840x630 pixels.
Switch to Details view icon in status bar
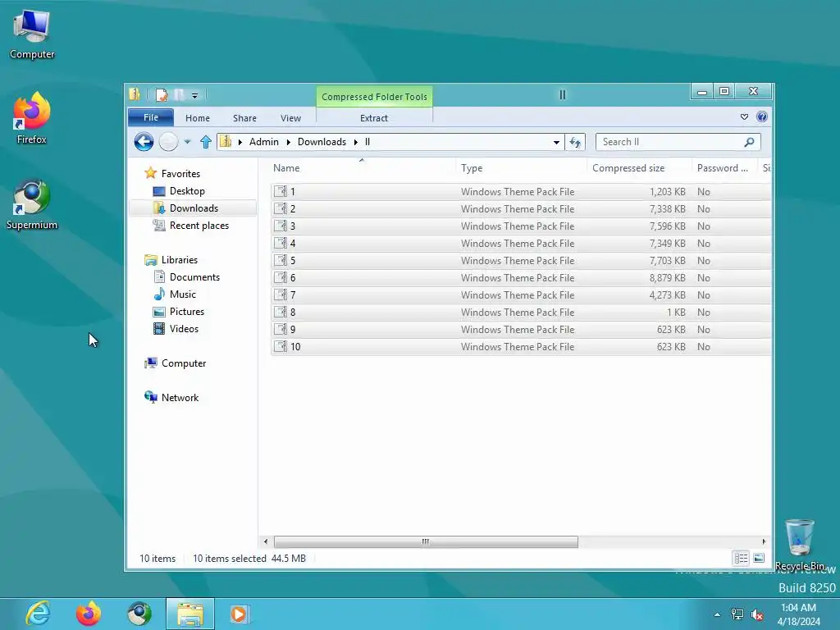coord(741,558)
